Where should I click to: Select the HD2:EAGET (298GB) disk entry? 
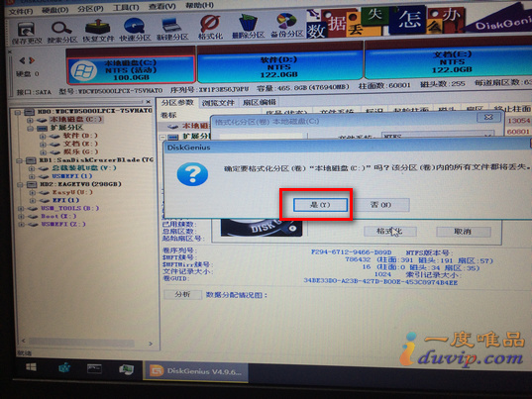click(x=80, y=184)
